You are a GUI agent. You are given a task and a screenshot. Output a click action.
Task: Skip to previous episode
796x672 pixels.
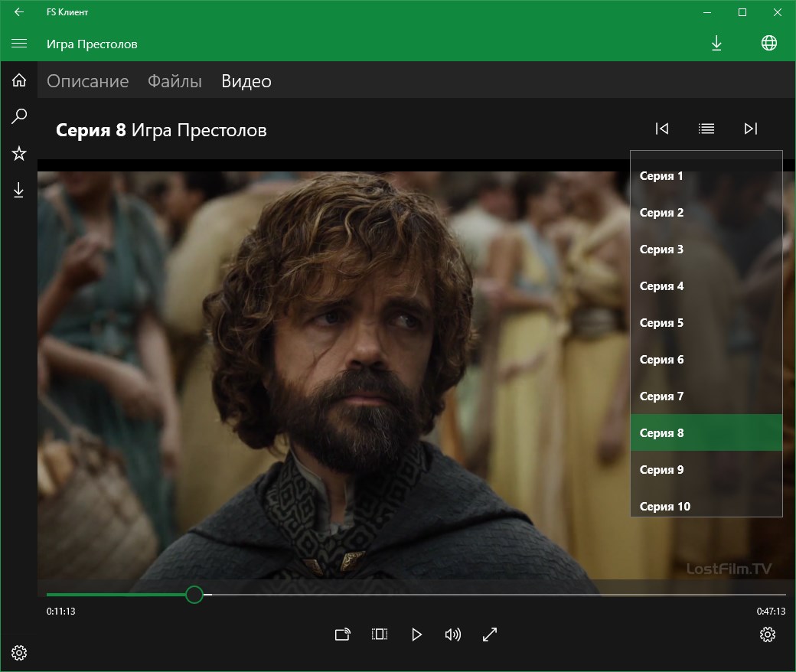(661, 129)
